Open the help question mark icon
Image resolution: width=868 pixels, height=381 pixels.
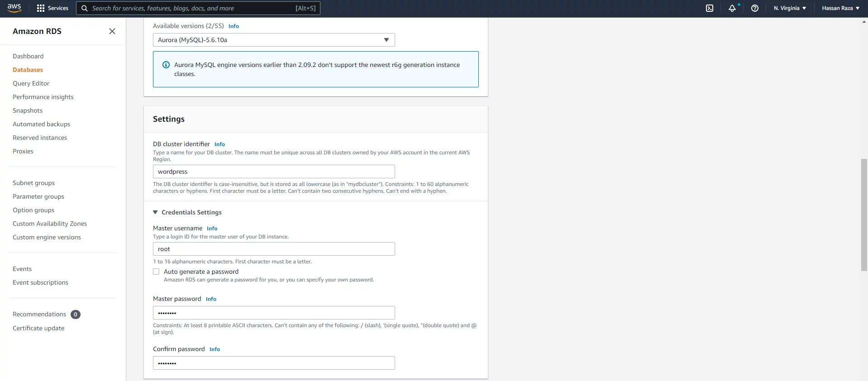click(755, 8)
